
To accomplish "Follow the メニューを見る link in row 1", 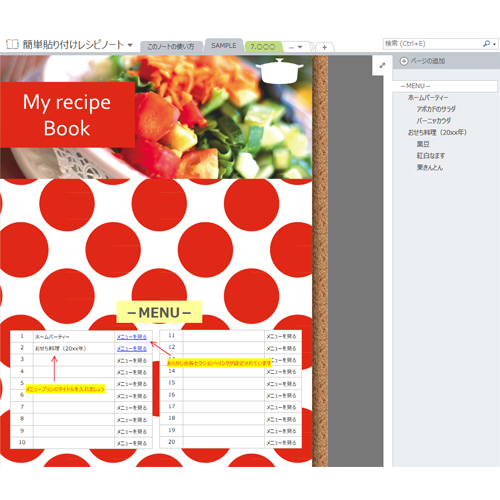I will pos(132,337).
